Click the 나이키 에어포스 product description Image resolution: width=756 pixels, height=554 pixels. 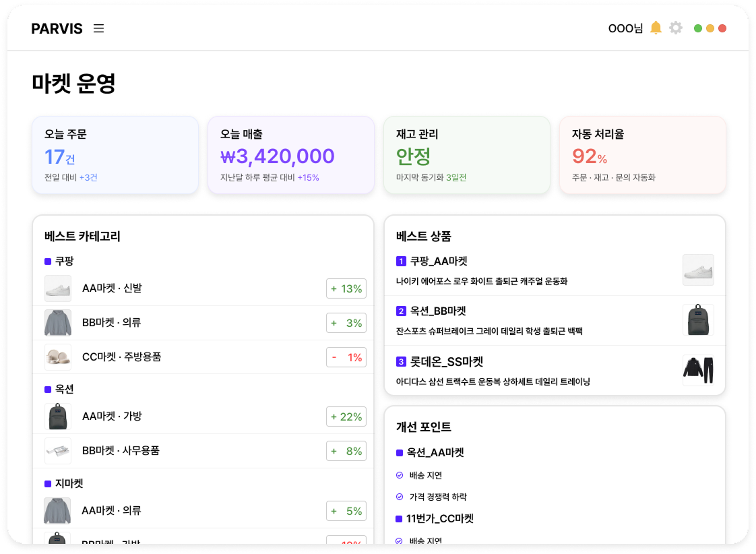point(482,281)
